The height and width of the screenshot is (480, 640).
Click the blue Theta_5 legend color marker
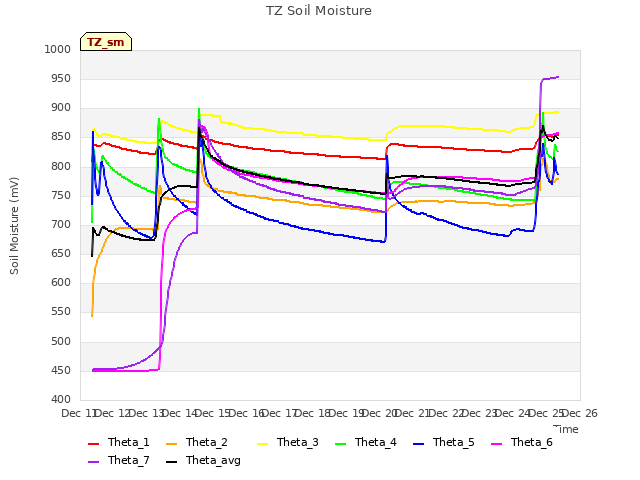[x=418, y=444]
